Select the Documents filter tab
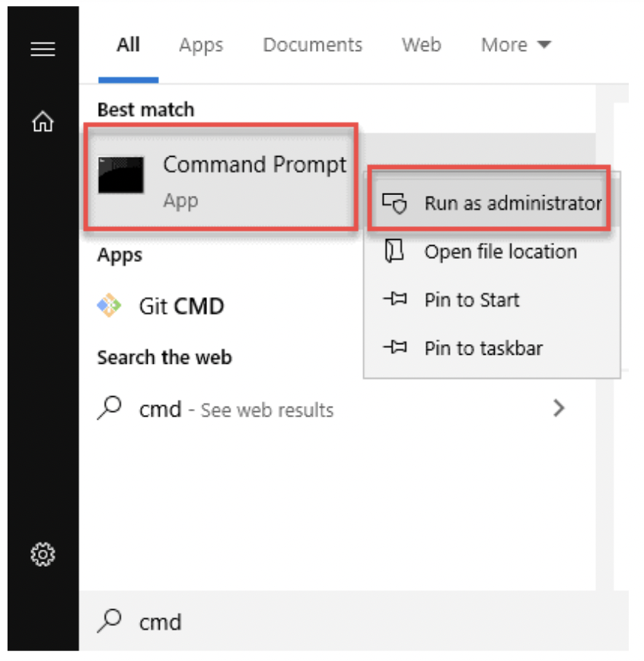This screenshot has width=644, height=661. tap(312, 45)
